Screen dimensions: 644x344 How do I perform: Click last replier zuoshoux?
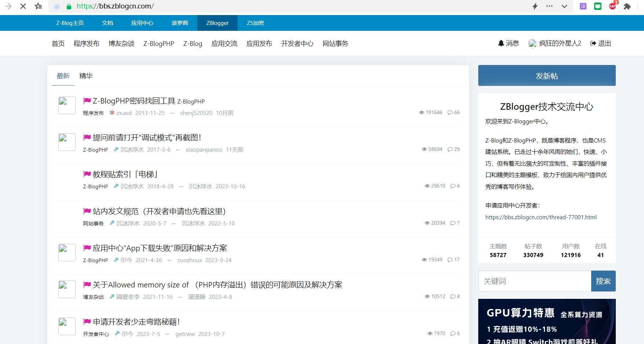tap(190, 260)
